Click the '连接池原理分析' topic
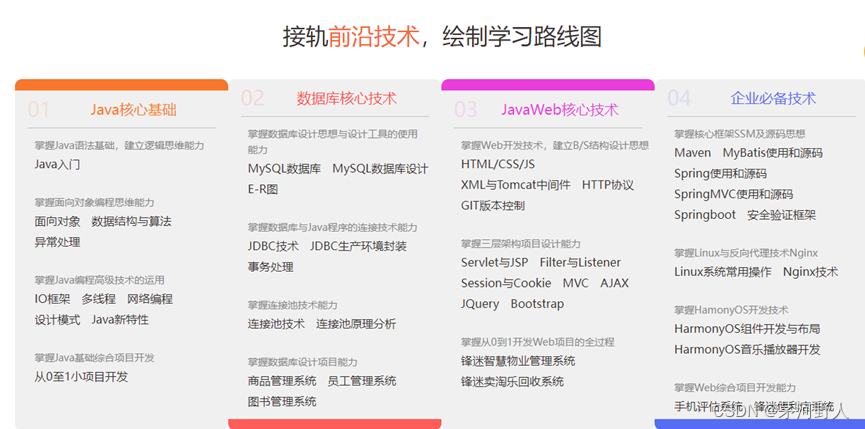 pos(356,324)
